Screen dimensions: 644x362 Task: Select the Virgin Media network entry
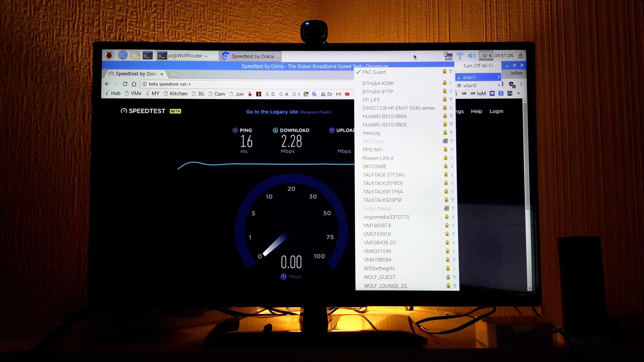click(x=406, y=208)
